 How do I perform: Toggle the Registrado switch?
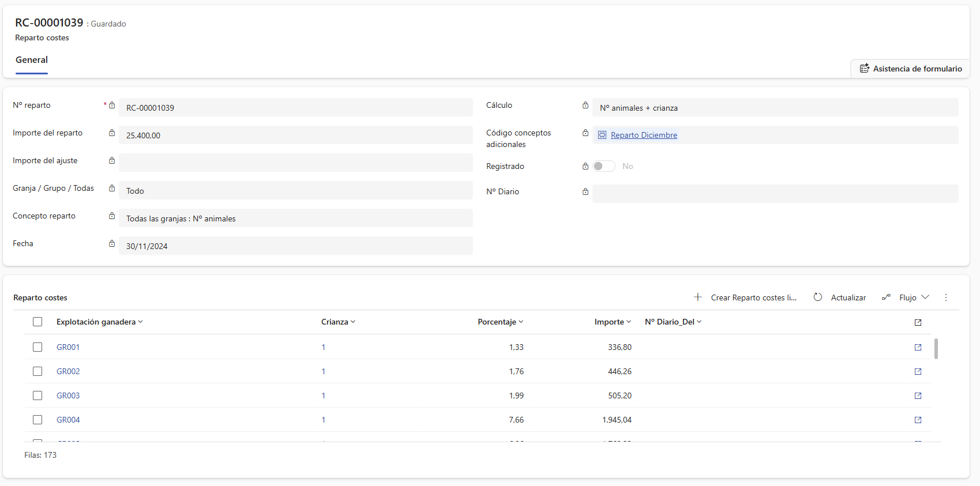point(603,166)
